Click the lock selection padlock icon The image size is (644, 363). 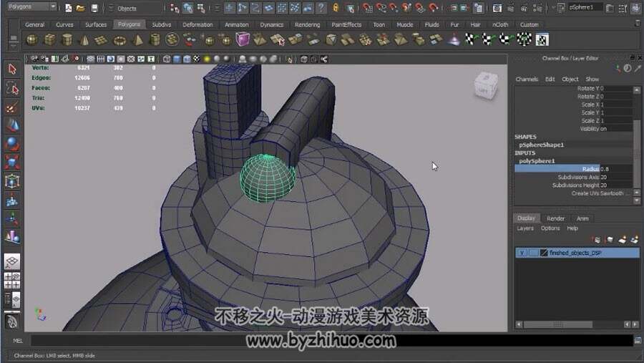point(336,8)
